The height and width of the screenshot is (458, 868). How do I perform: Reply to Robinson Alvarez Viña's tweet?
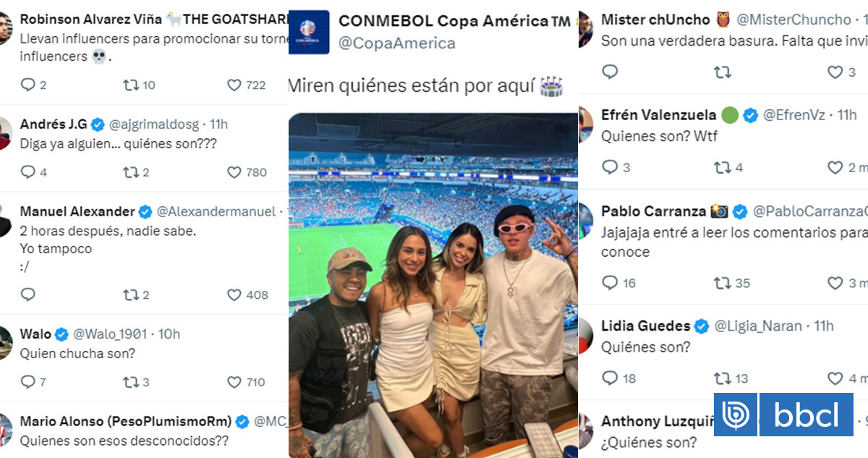(x=28, y=85)
